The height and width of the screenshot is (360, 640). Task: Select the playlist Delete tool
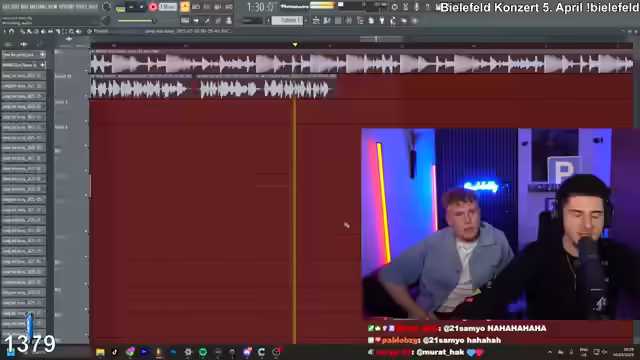36,31
